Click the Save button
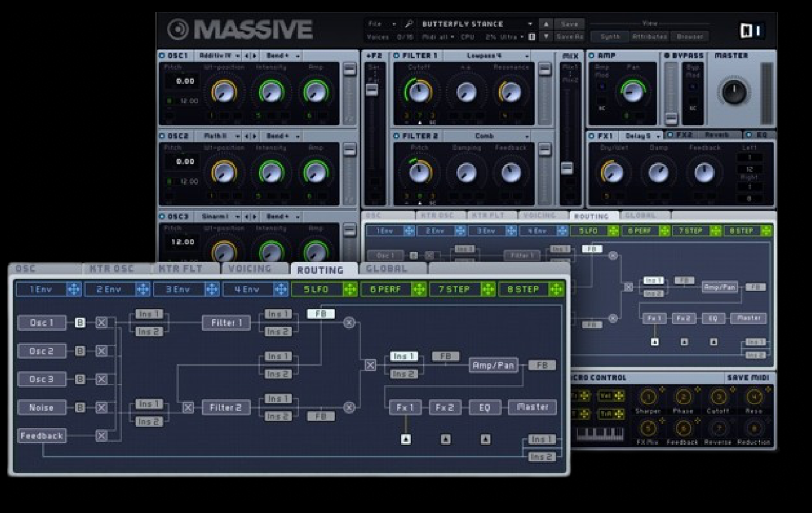Screen dimensions: 812x513 [x=569, y=24]
